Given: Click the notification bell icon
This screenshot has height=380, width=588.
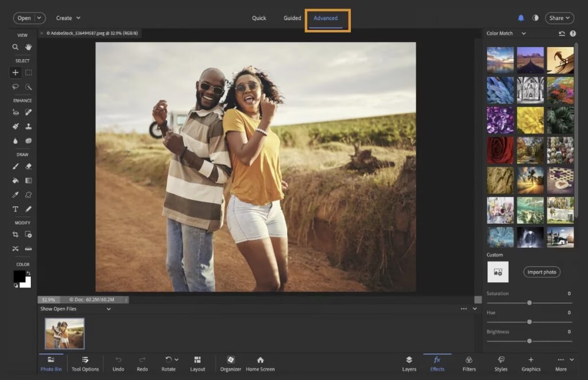Looking at the screenshot, I should (521, 18).
